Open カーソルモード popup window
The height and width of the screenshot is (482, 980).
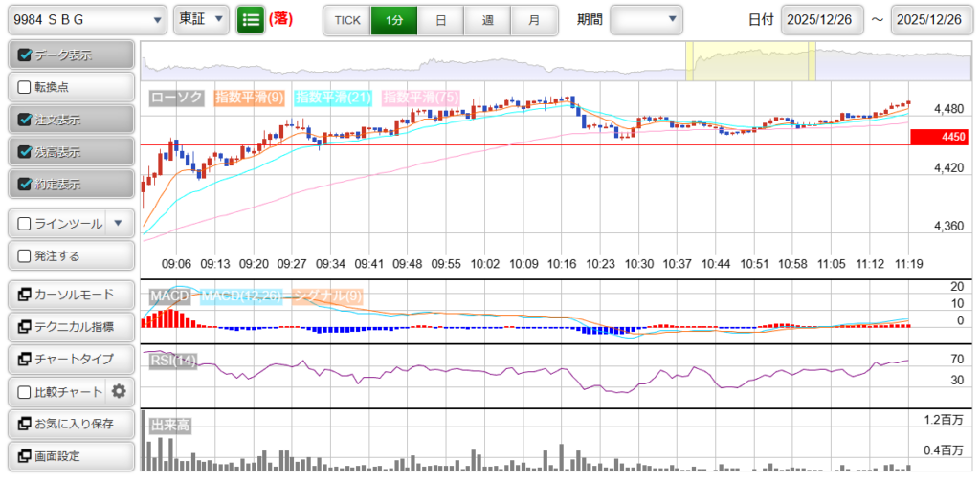click(69, 295)
